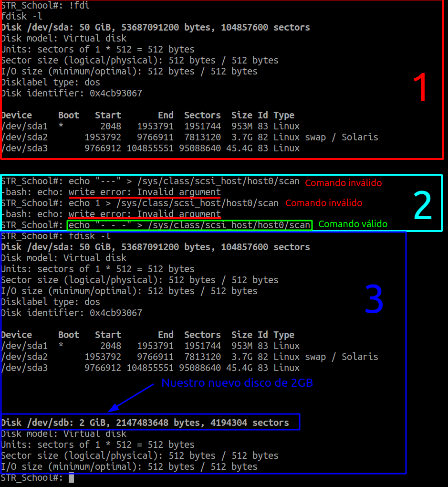Click "Disk model: Virtual disk" under second /dev/sda header
This screenshot has height=487, width=448.
[64, 258]
